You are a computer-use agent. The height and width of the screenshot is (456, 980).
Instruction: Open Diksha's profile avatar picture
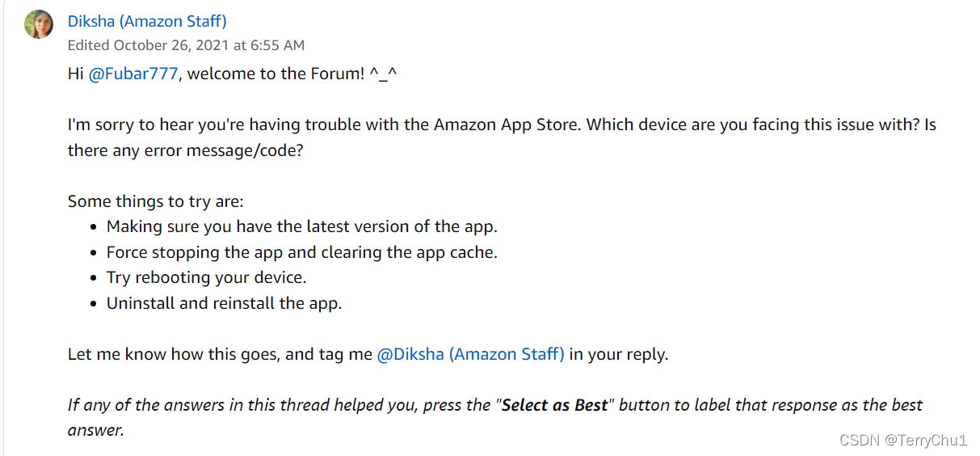pos(39,24)
